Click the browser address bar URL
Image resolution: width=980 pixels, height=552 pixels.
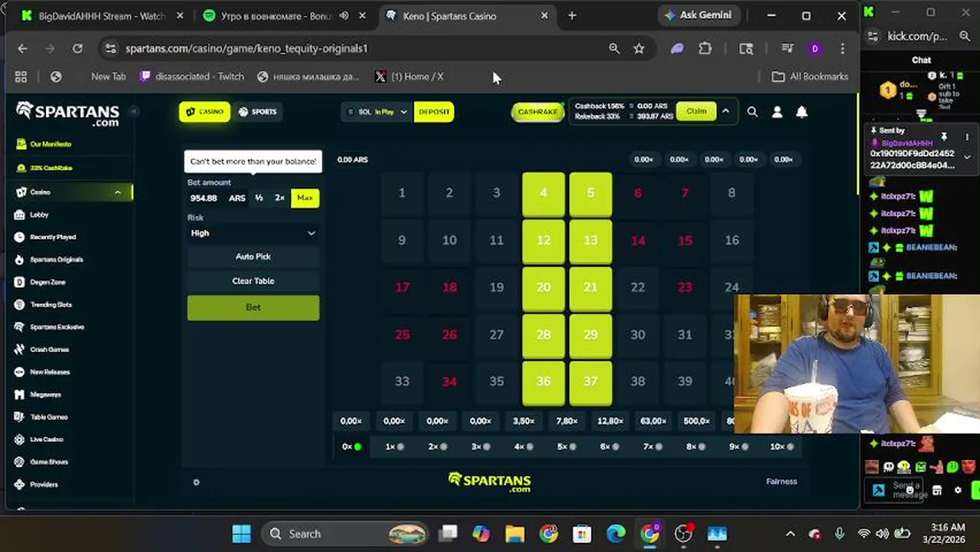click(x=247, y=48)
